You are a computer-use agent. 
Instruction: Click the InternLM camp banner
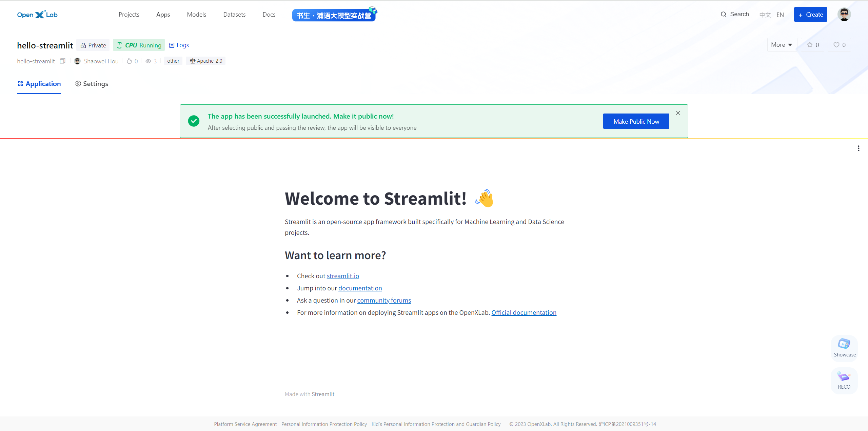(334, 15)
